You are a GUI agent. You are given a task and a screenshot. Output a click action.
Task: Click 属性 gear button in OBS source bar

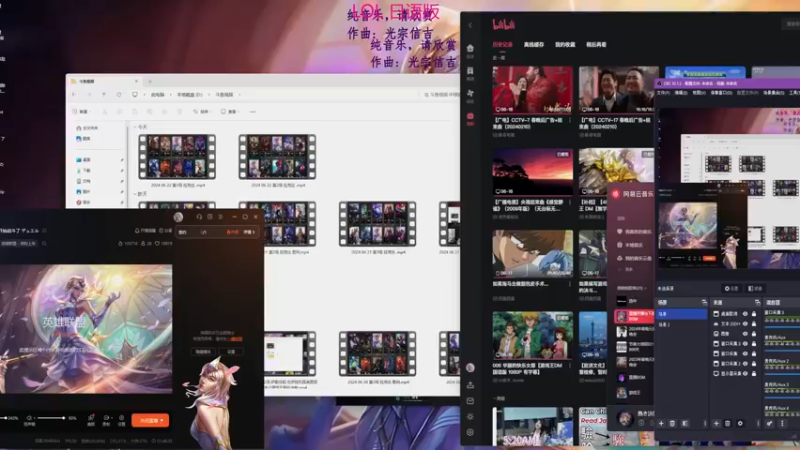[x=731, y=288]
